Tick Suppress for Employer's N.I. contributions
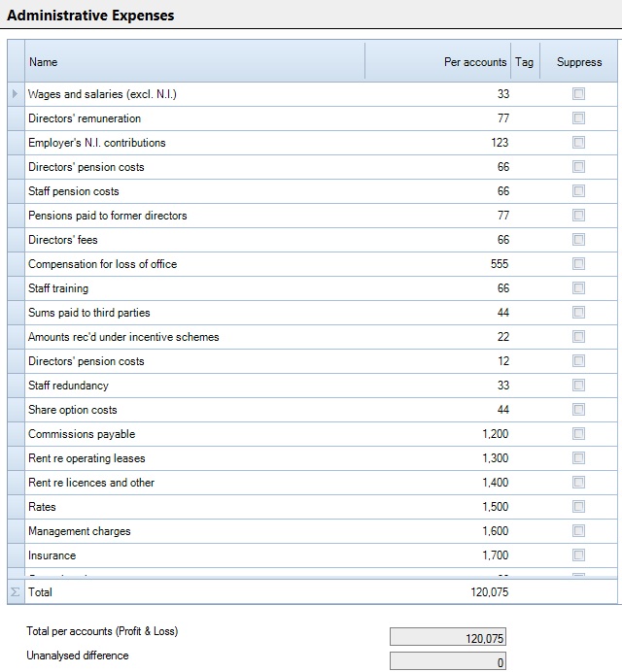622x672 pixels. [x=578, y=143]
